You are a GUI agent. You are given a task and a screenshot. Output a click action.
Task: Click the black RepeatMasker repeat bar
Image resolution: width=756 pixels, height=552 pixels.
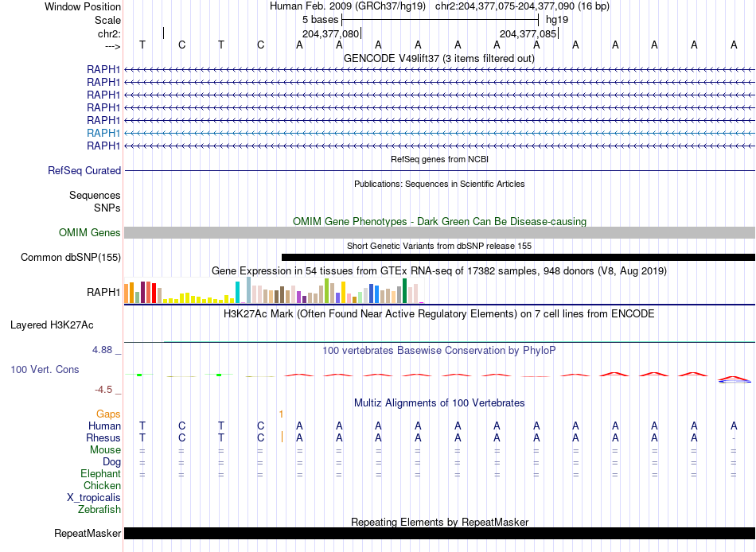tap(439, 533)
